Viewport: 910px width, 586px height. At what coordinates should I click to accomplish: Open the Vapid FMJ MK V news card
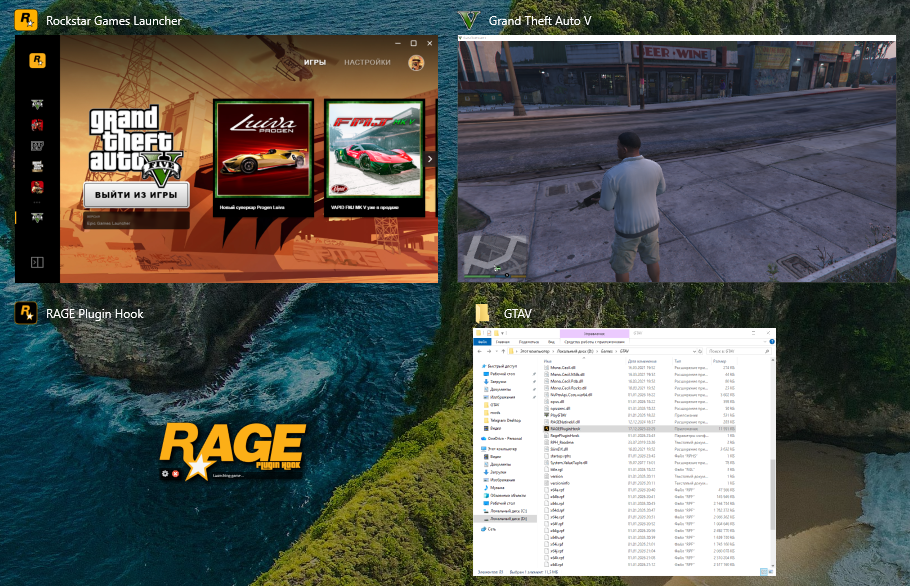(374, 157)
